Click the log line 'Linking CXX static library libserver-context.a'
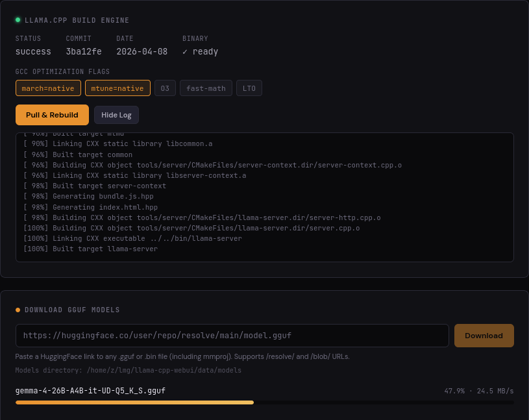Viewport: 529px width, 420px height. pyautogui.click(x=134, y=175)
